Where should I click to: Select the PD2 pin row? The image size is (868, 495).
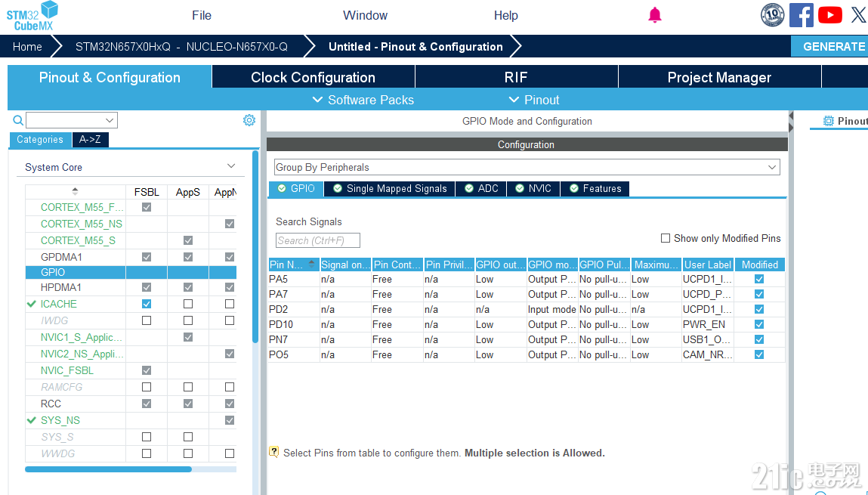pyautogui.click(x=526, y=309)
